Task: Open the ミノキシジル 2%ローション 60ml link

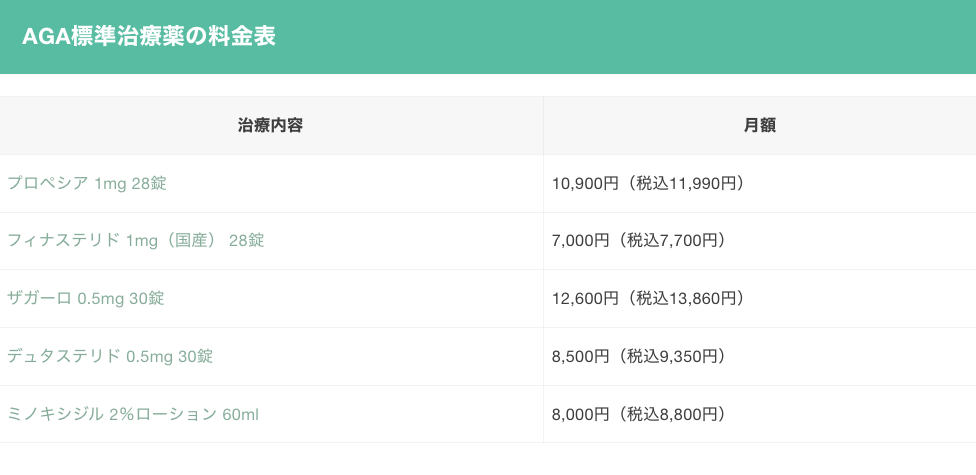Action: click(x=133, y=414)
